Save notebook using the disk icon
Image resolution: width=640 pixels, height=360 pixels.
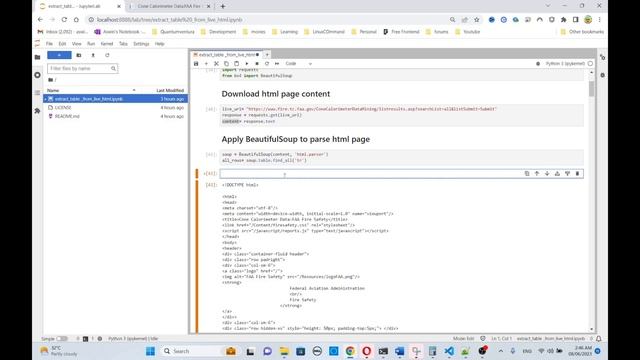click(196, 64)
